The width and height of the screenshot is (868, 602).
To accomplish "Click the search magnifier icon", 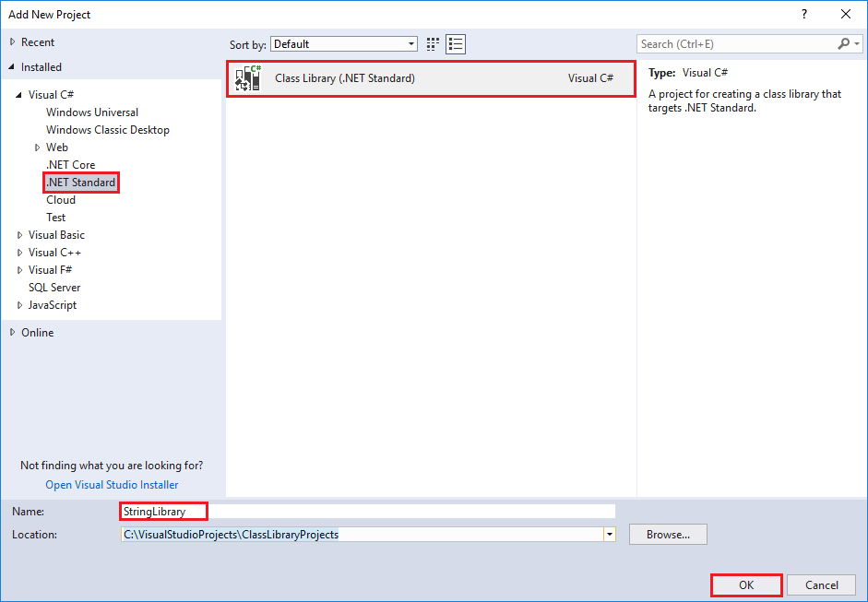I will [x=843, y=43].
